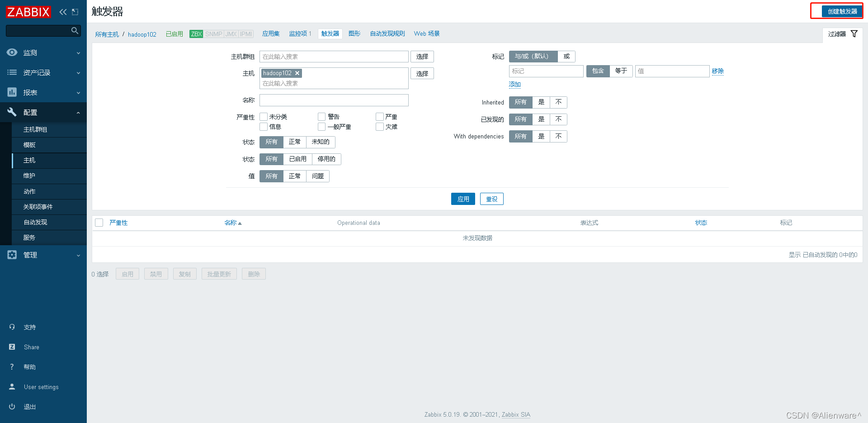Toggle sort arrow on 名称 column
868x423 pixels.
point(240,223)
